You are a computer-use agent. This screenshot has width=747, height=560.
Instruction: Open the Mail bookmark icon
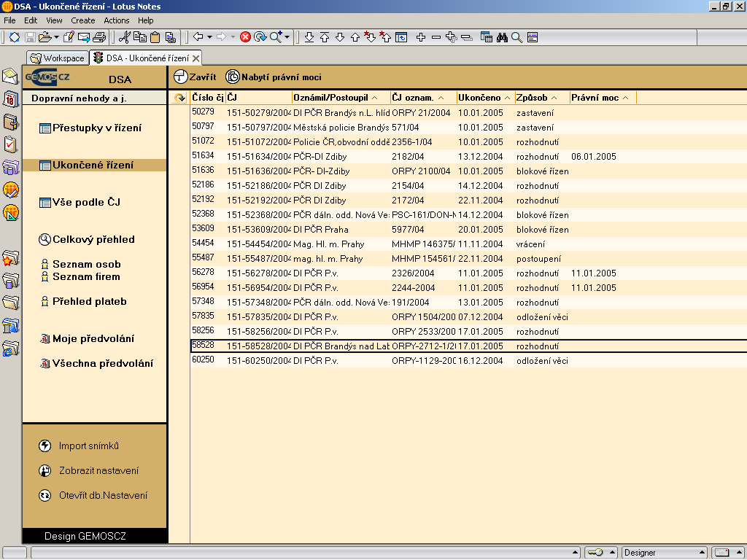[x=10, y=76]
